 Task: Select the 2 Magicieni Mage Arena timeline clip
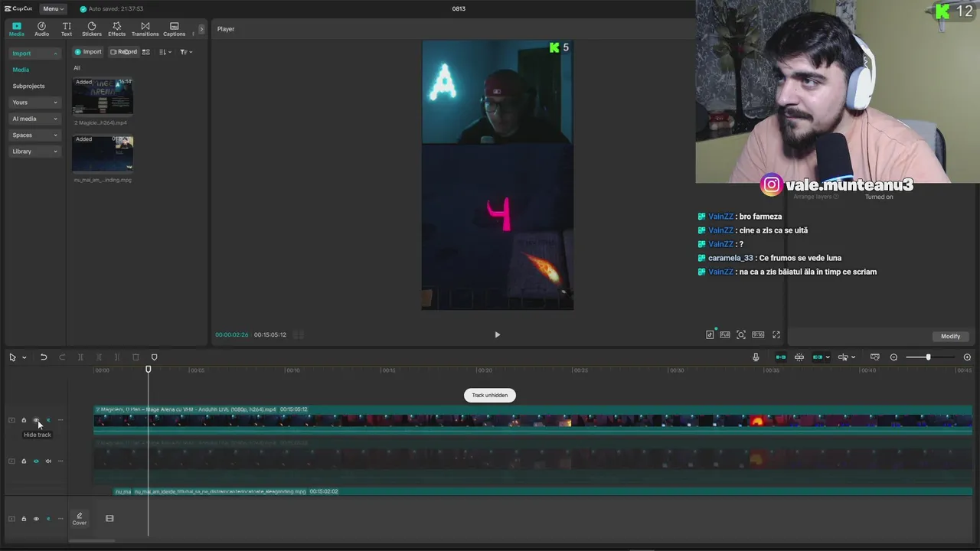coord(533,419)
